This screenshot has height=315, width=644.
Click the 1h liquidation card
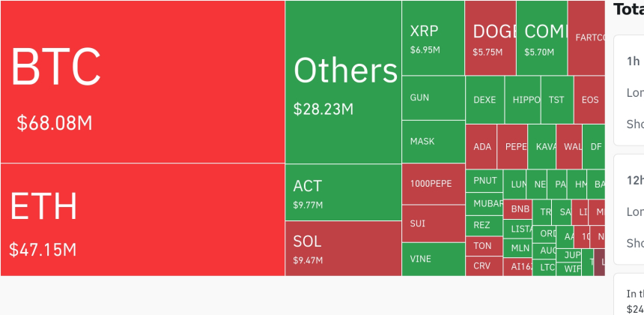coord(629,90)
